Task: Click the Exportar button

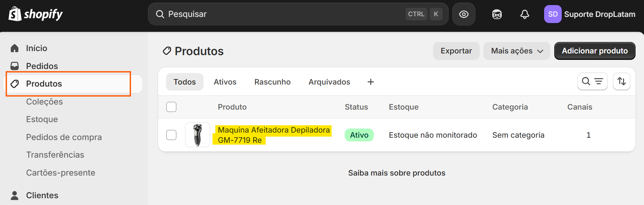Action: point(456,51)
